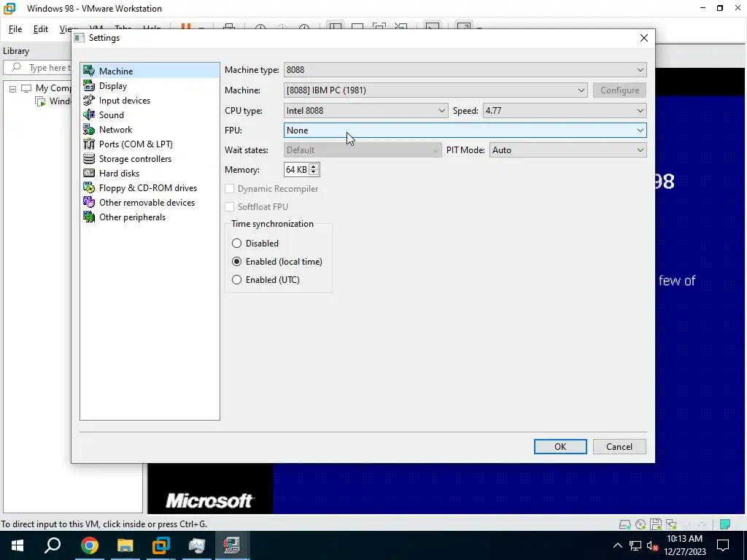Open the taskbar Search icon
Screen dimensions: 747x560
(x=53, y=545)
